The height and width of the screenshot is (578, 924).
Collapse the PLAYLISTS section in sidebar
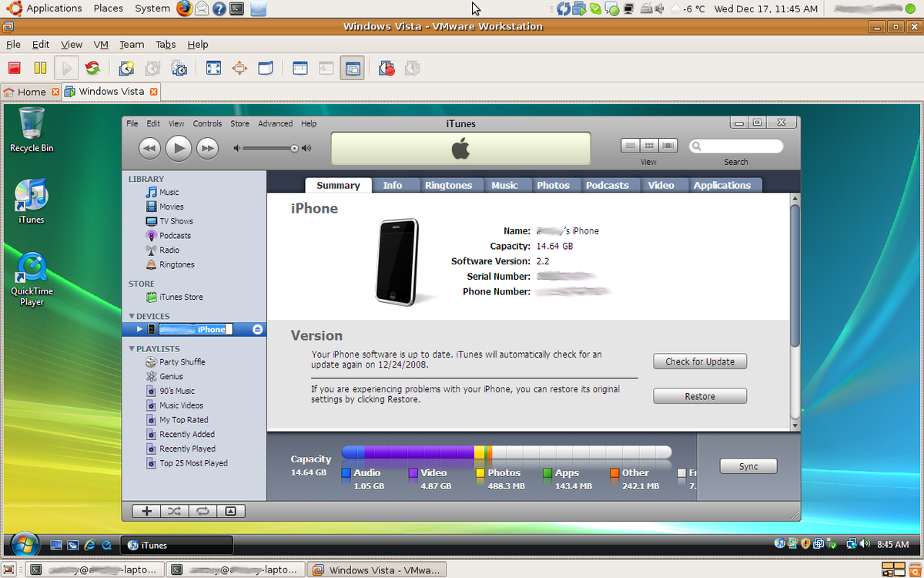point(132,349)
